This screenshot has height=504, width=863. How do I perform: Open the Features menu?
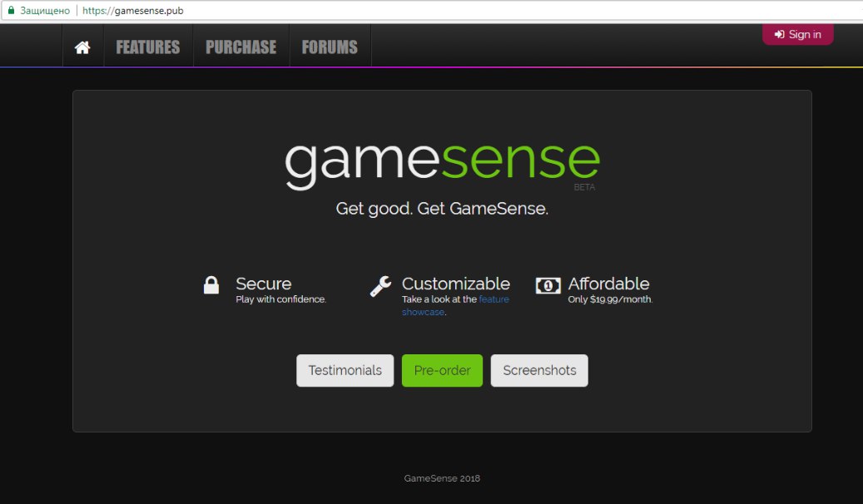(x=148, y=47)
